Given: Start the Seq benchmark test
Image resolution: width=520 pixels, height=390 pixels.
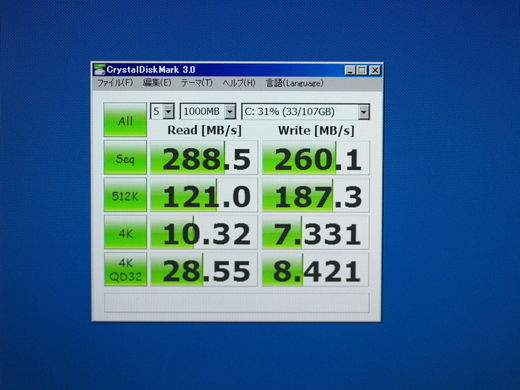Looking at the screenshot, I should 125,157.
